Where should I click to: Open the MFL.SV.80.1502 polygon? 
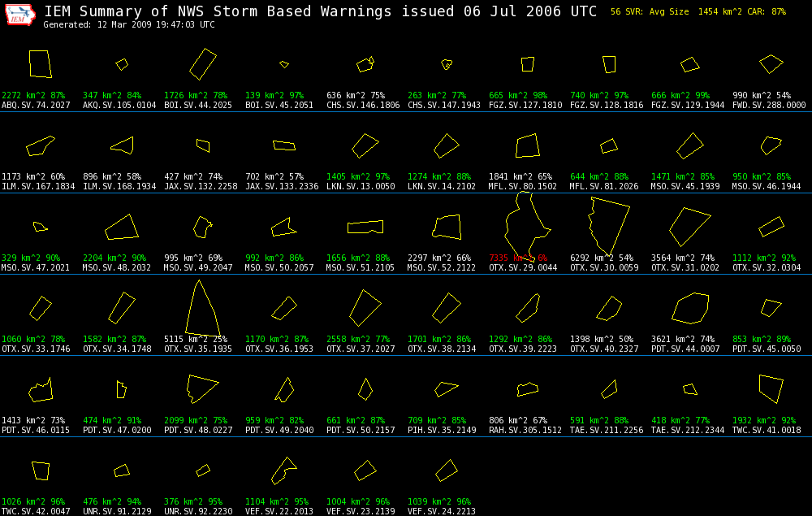(528, 145)
